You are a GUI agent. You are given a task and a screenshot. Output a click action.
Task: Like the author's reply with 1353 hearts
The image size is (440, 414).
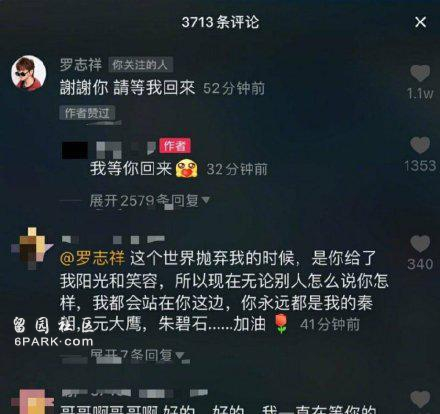[x=420, y=145]
